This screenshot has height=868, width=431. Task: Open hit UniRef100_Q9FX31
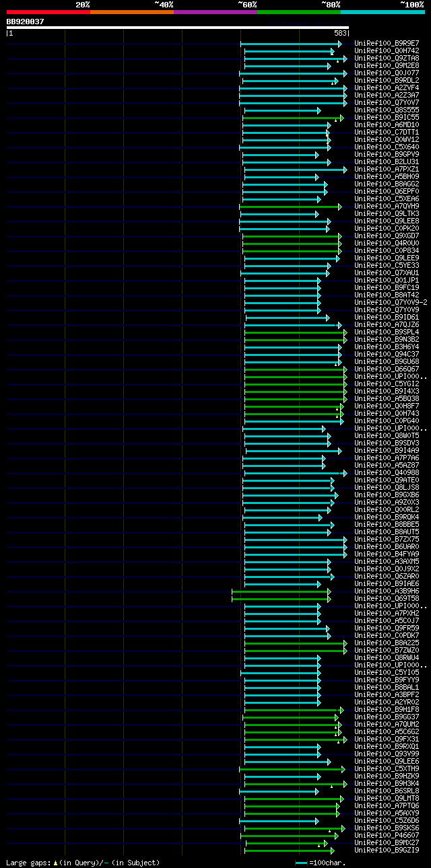tap(387, 739)
